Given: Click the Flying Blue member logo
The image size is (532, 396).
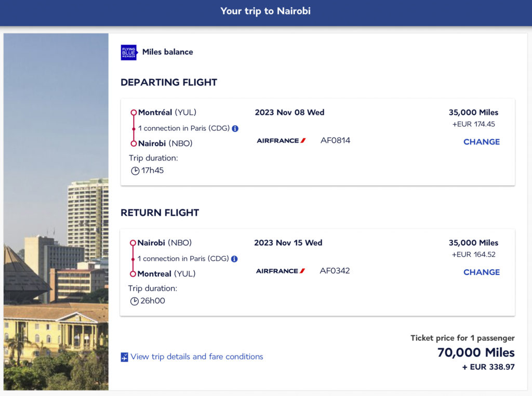Looking at the screenshot, I should point(128,52).
